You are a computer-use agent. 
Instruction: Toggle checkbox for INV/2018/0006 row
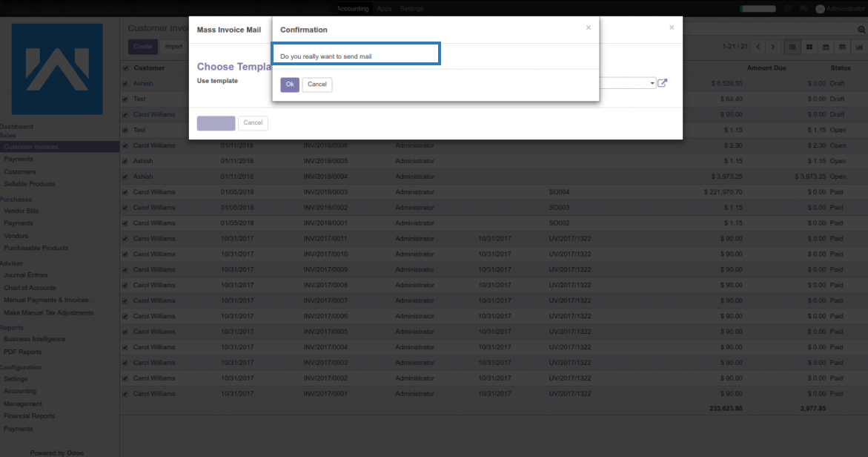(x=126, y=145)
